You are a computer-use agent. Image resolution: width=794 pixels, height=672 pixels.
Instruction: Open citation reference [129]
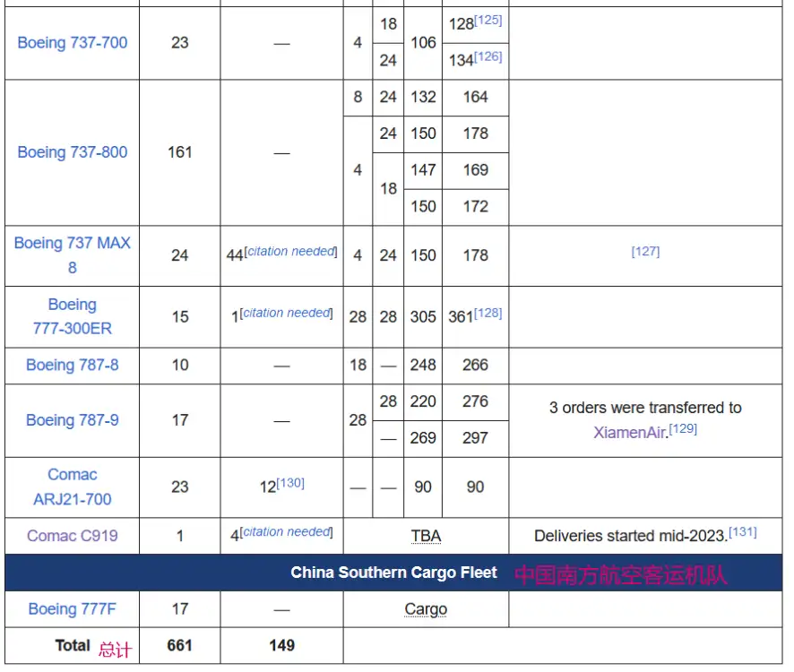coord(683,429)
